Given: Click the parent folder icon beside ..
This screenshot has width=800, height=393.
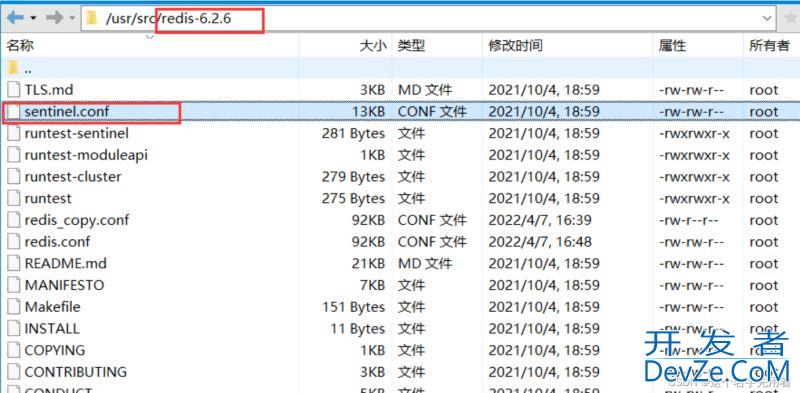Looking at the screenshot, I should pos(13,68).
